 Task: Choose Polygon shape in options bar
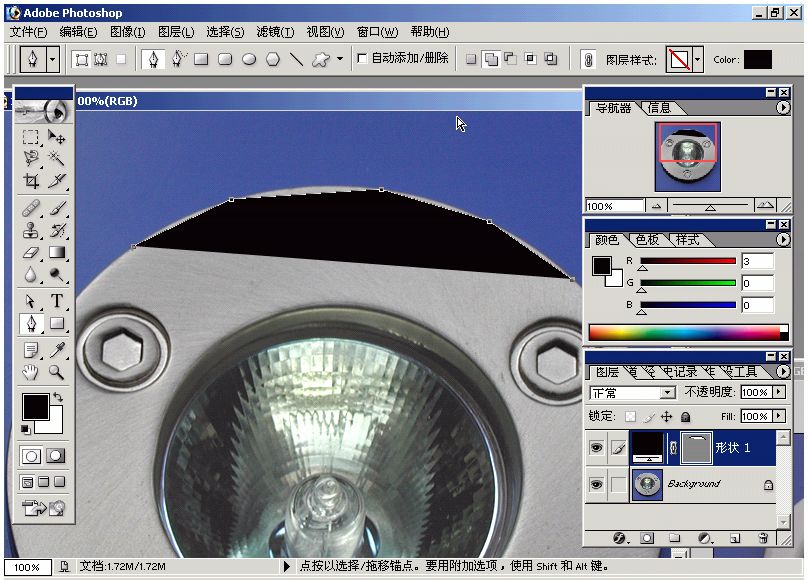[273, 59]
